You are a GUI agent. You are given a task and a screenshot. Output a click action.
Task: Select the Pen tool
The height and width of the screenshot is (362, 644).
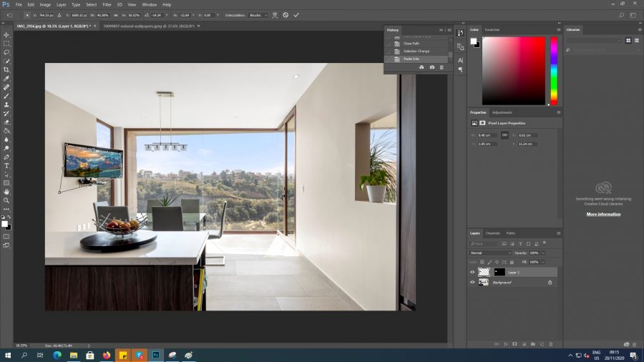[x=6, y=157]
